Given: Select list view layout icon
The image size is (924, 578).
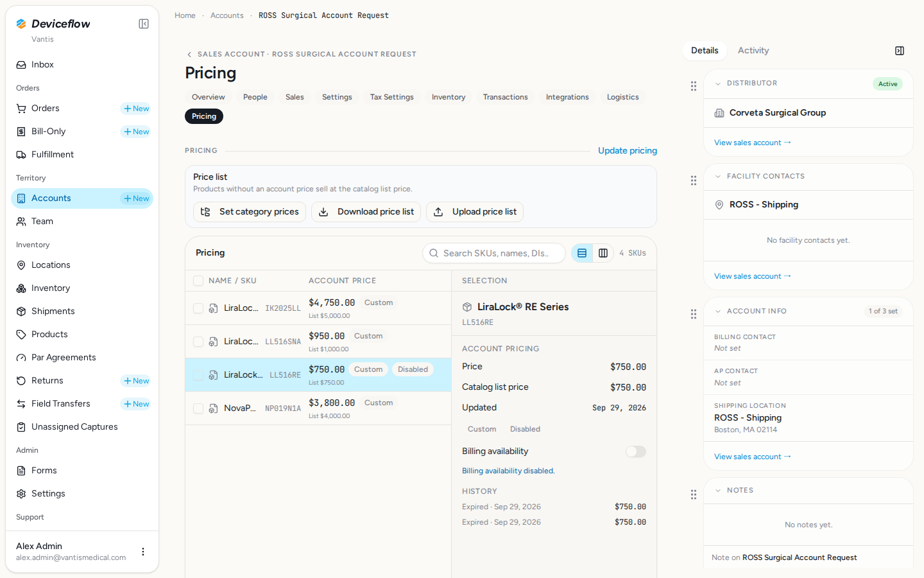Looking at the screenshot, I should (x=582, y=253).
